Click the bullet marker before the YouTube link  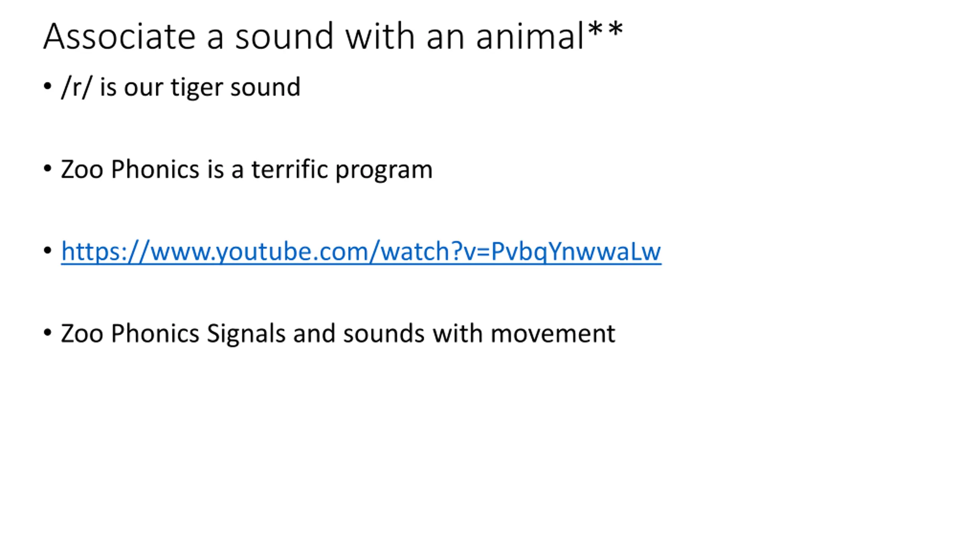[47, 251]
